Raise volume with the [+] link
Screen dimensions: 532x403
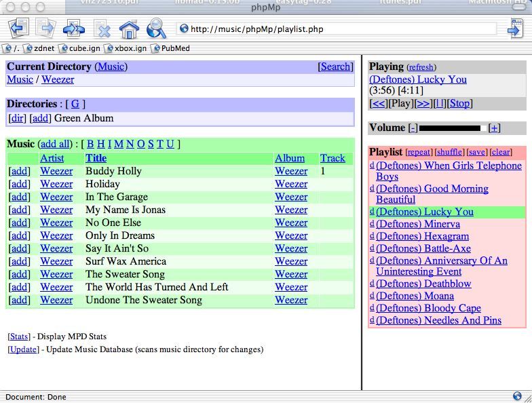pos(494,128)
